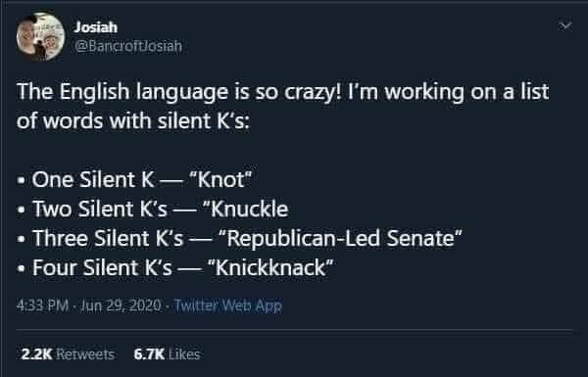588x377 pixels.
Task: Click the line 'of words with silent K's:'
Action: (133, 121)
